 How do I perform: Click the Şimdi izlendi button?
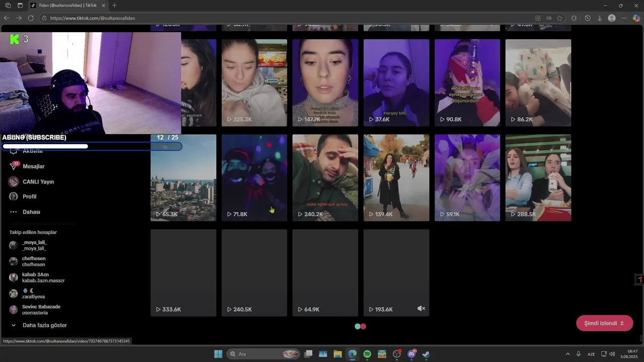pos(604,323)
